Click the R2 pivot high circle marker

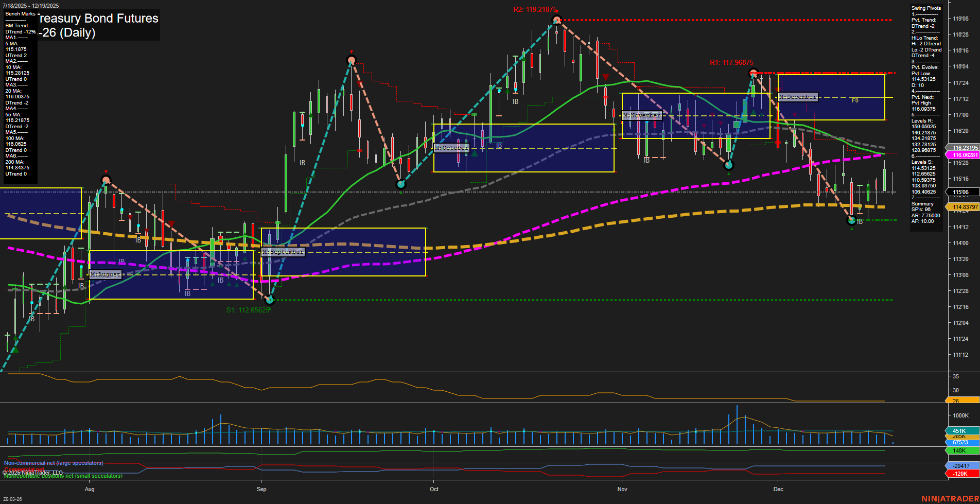(556, 20)
